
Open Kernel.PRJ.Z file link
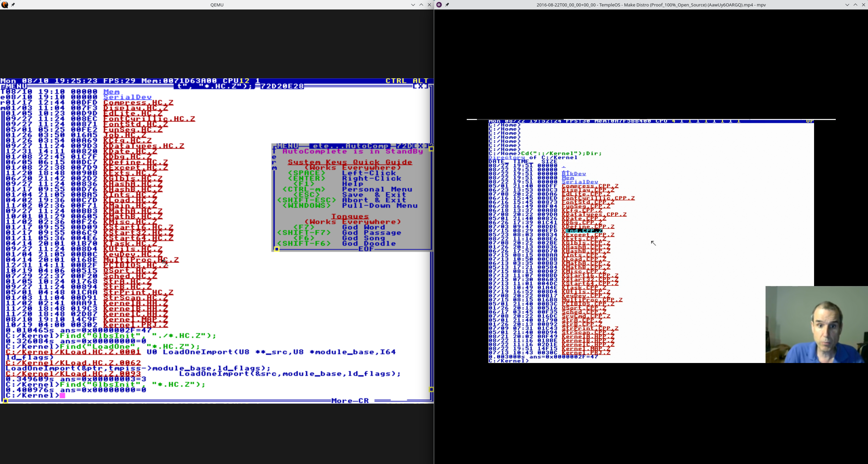136,325
